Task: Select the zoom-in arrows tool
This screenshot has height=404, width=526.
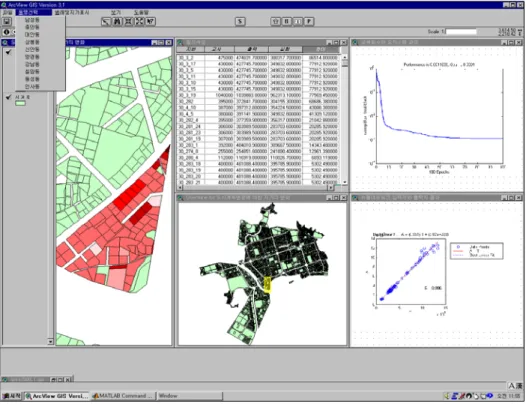Action: [x=128, y=21]
